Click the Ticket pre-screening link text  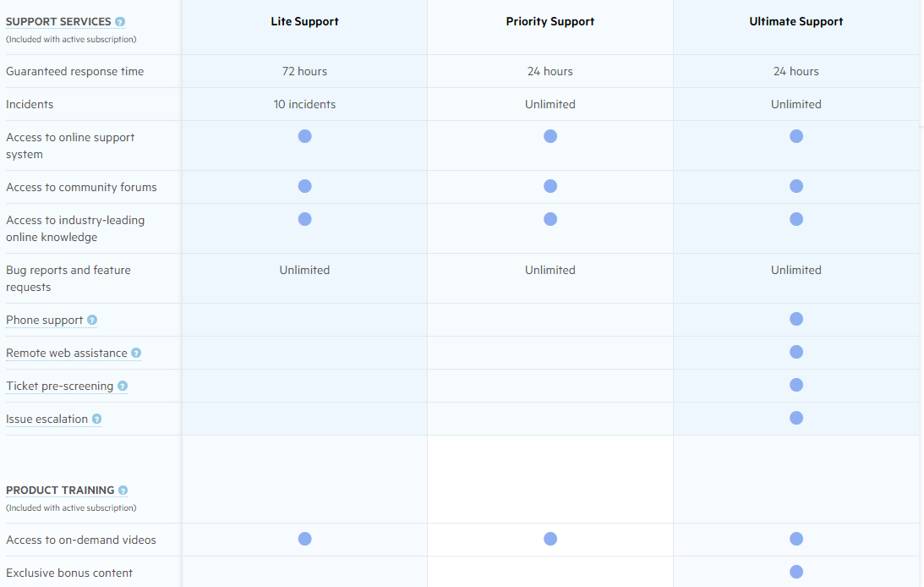point(59,387)
